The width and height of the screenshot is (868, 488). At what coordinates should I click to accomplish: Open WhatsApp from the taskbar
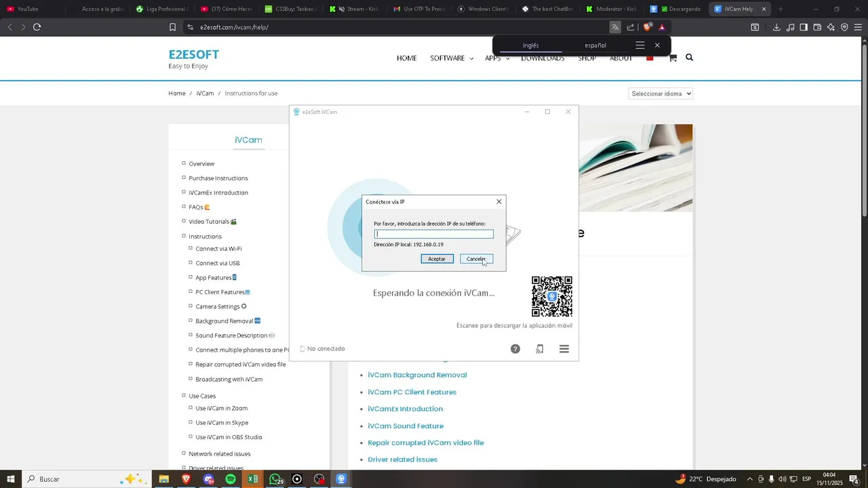tap(275, 479)
